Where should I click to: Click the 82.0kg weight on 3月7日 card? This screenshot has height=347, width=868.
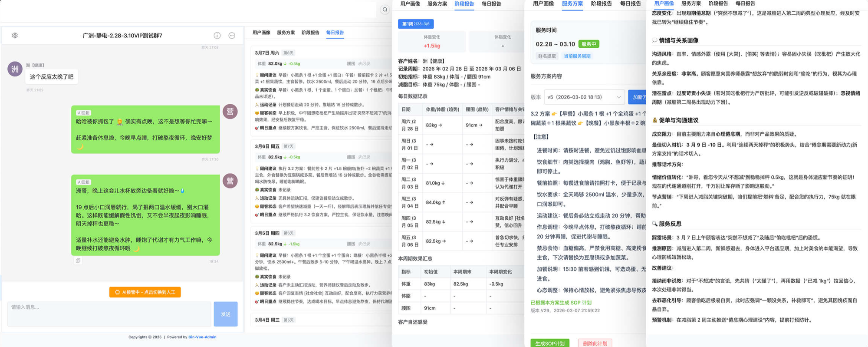(x=275, y=63)
